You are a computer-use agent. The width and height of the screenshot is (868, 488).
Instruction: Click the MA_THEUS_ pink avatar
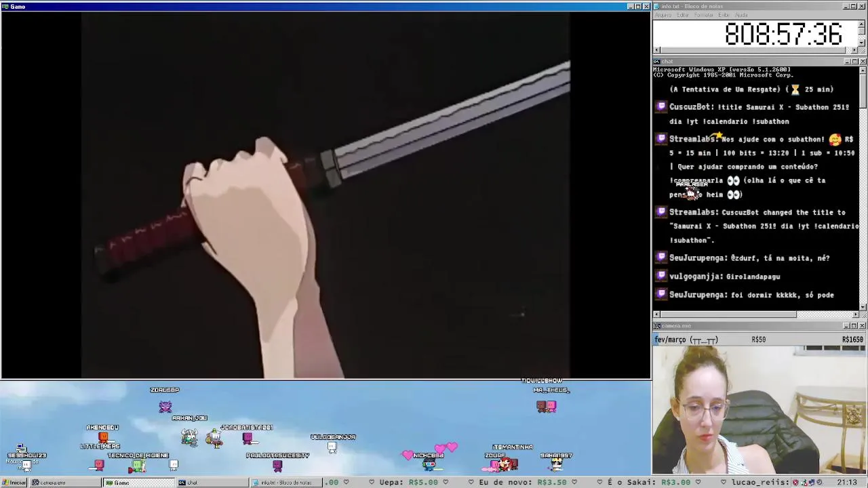(551, 406)
